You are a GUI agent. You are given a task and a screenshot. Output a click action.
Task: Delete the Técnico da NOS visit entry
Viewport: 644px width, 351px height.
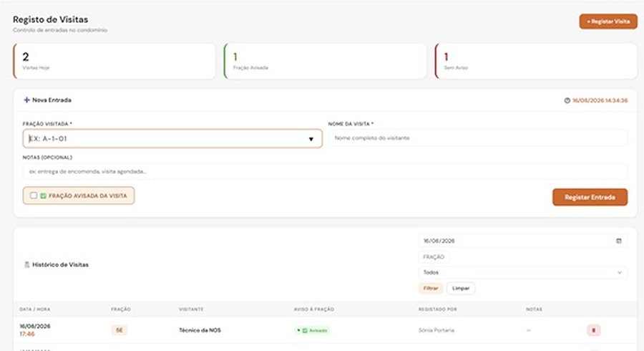tap(593, 330)
